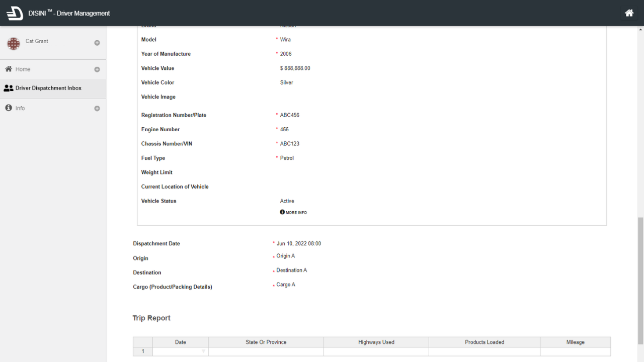The height and width of the screenshot is (362, 644).
Task: Expand the Info sidebar section
Action: coord(97,109)
